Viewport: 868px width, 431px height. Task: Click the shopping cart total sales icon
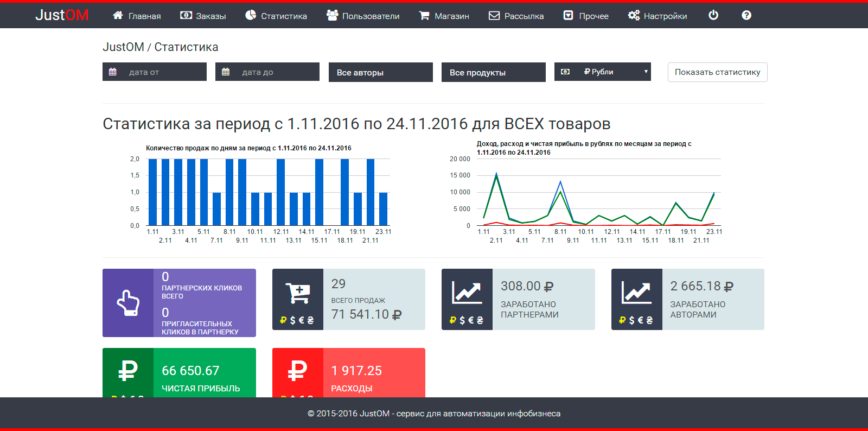(x=297, y=294)
